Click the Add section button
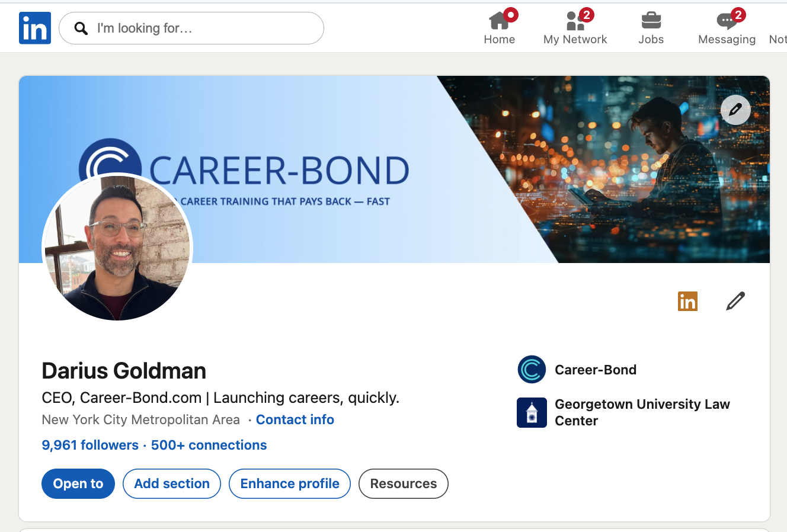This screenshot has width=787, height=532. (172, 483)
